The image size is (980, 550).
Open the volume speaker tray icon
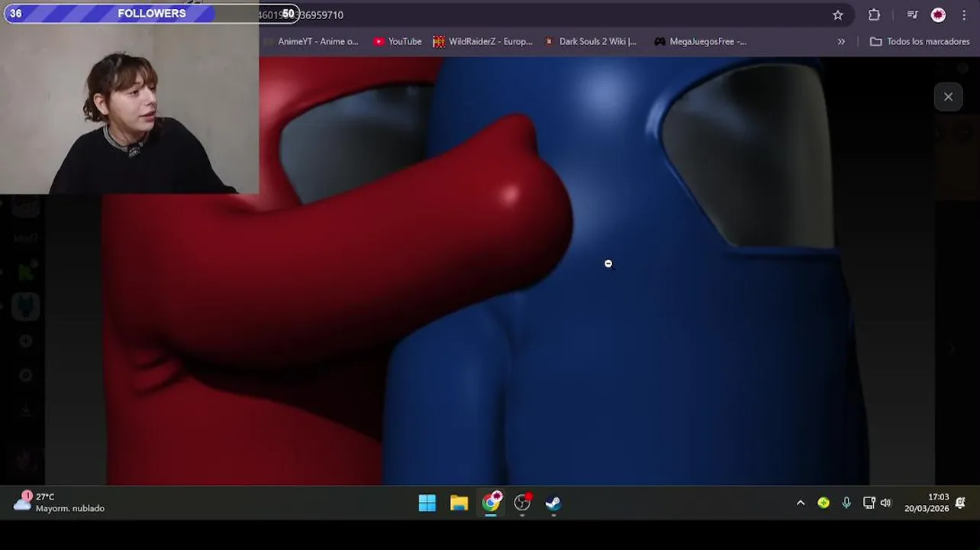click(885, 503)
